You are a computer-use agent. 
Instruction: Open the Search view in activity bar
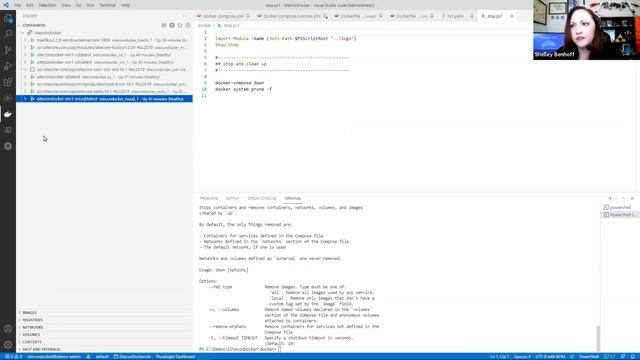point(8,34)
